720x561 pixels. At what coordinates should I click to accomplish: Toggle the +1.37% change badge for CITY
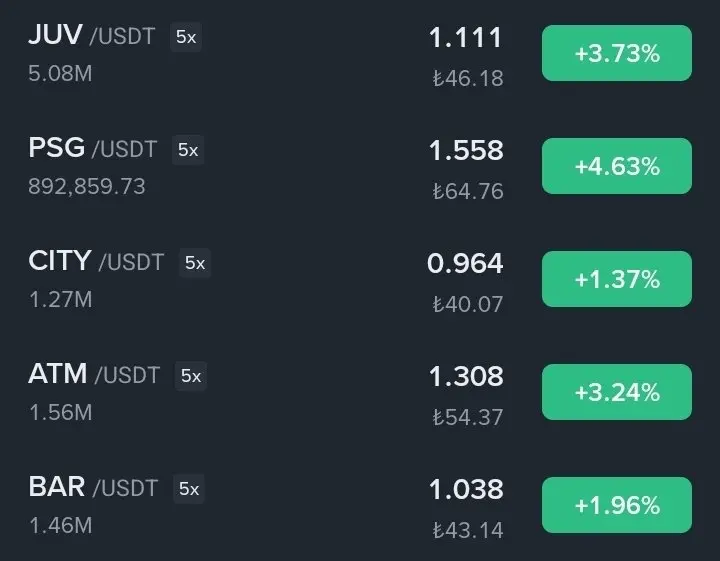(x=617, y=279)
